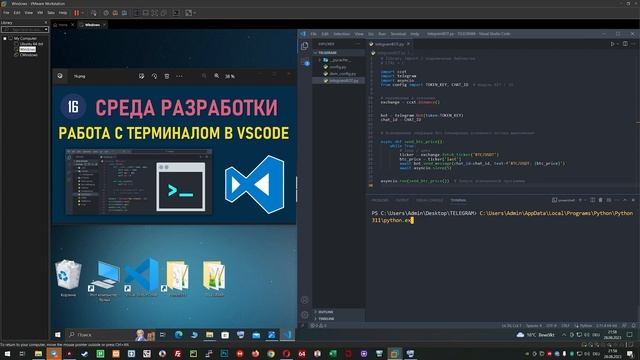Open the VS Code Explorer activity bar icon
This screenshot has width=640, height=360.
[305, 46]
